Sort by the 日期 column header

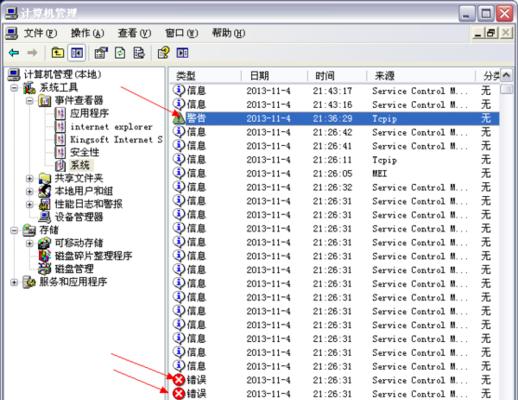(274, 76)
